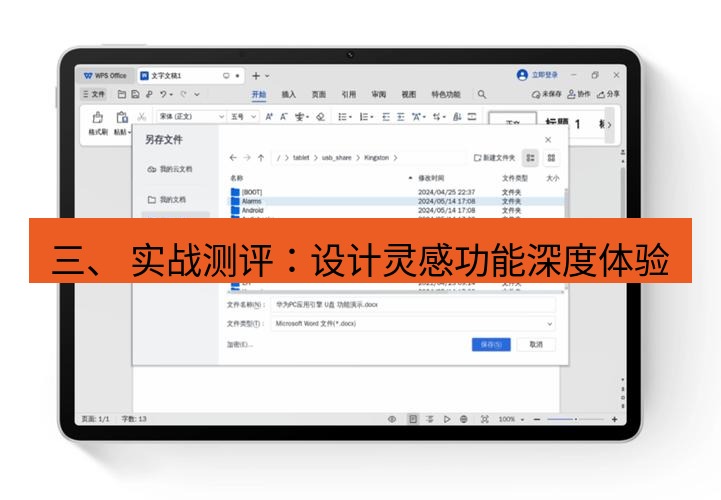Click the open folder icon in quick toolbar
The height and width of the screenshot is (500, 721).
pyautogui.click(x=122, y=94)
